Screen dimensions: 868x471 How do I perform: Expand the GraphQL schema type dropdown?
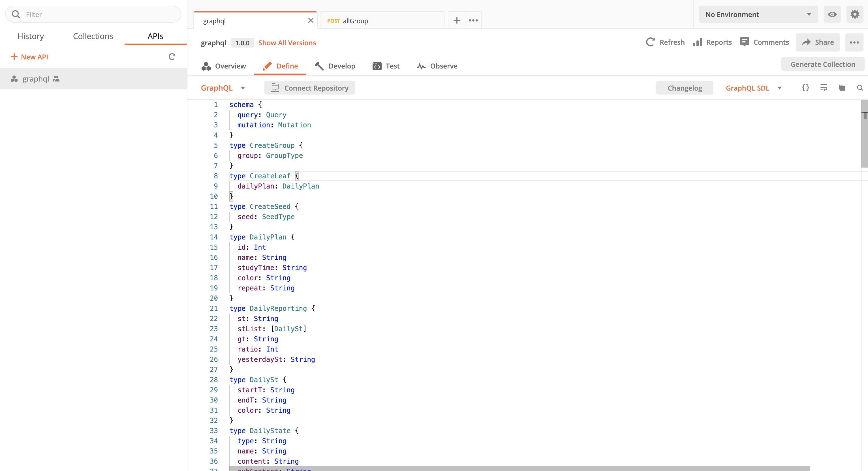click(223, 88)
